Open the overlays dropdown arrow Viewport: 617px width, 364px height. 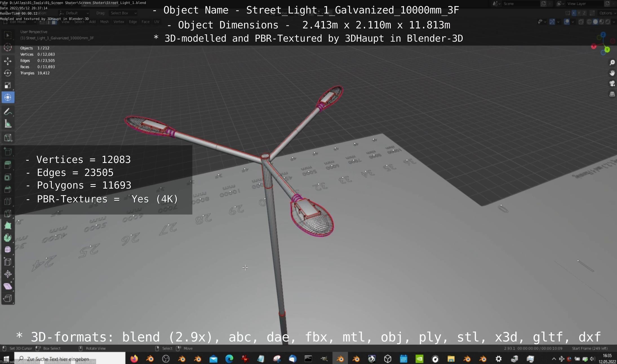(572, 22)
